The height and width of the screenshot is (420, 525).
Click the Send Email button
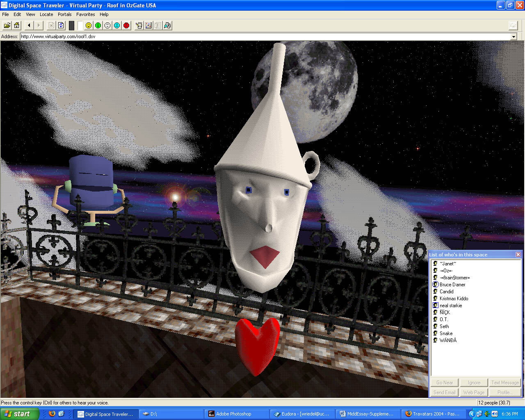click(x=445, y=393)
